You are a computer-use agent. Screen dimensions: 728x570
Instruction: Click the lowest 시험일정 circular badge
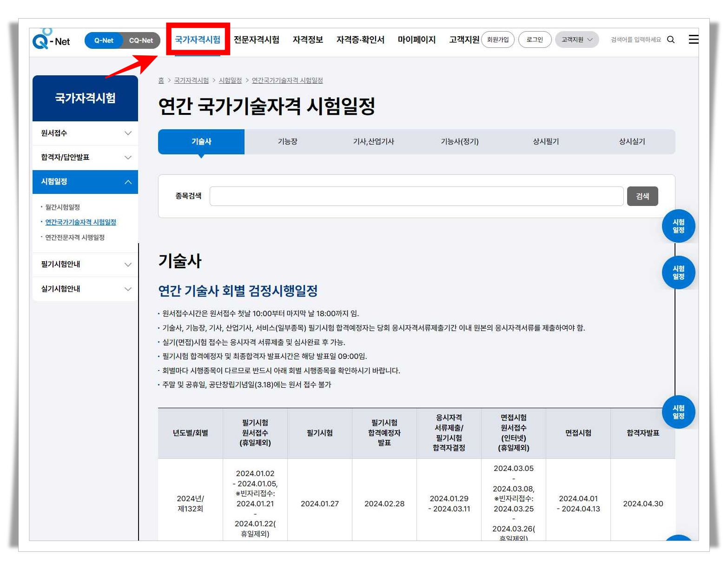pyautogui.click(x=678, y=412)
